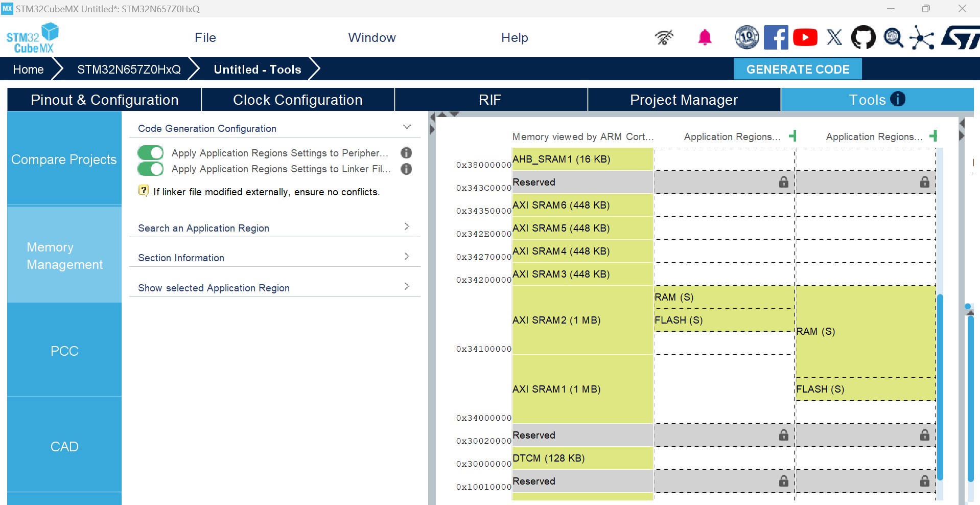The image size is (980, 505).
Task: Click the GENERATE CODE button
Action: click(x=798, y=69)
